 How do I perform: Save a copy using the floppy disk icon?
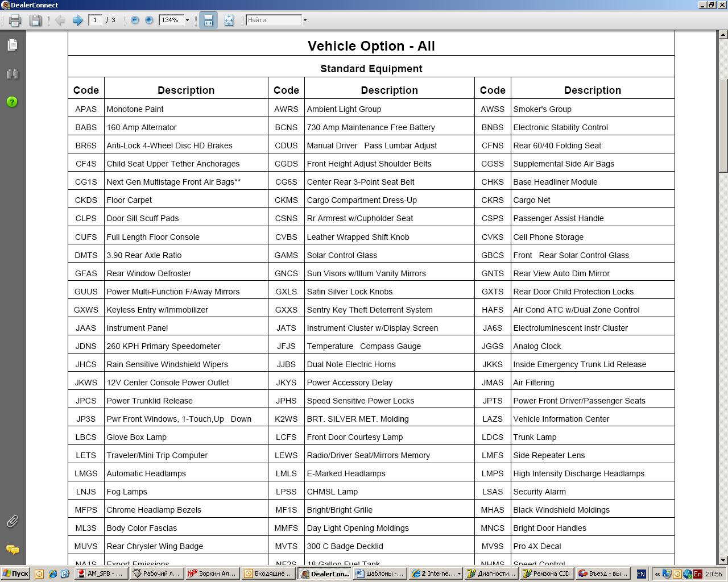(x=35, y=20)
